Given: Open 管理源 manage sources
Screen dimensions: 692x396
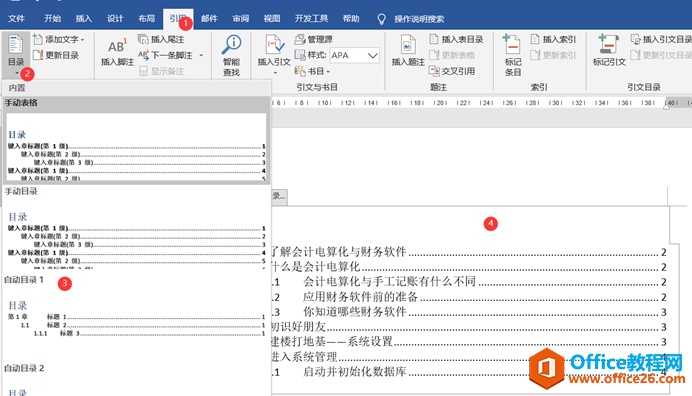Looking at the screenshot, I should point(314,39).
